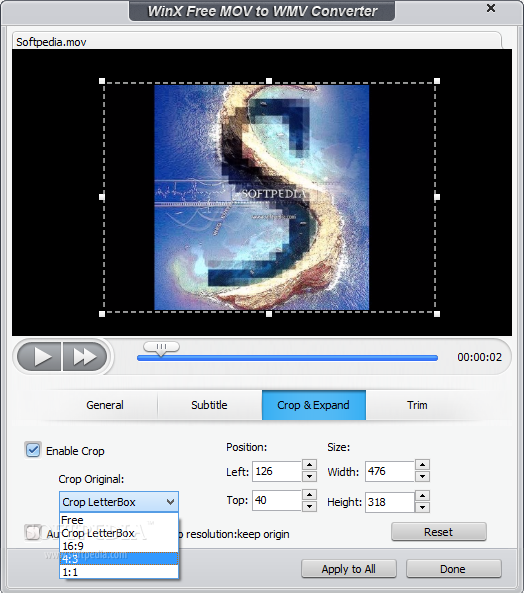Click the Apply to All button
Image resolution: width=524 pixels, height=593 pixels.
pos(349,569)
